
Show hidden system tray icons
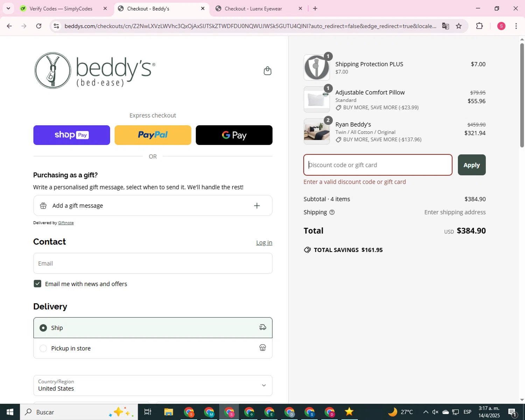tap(426, 412)
